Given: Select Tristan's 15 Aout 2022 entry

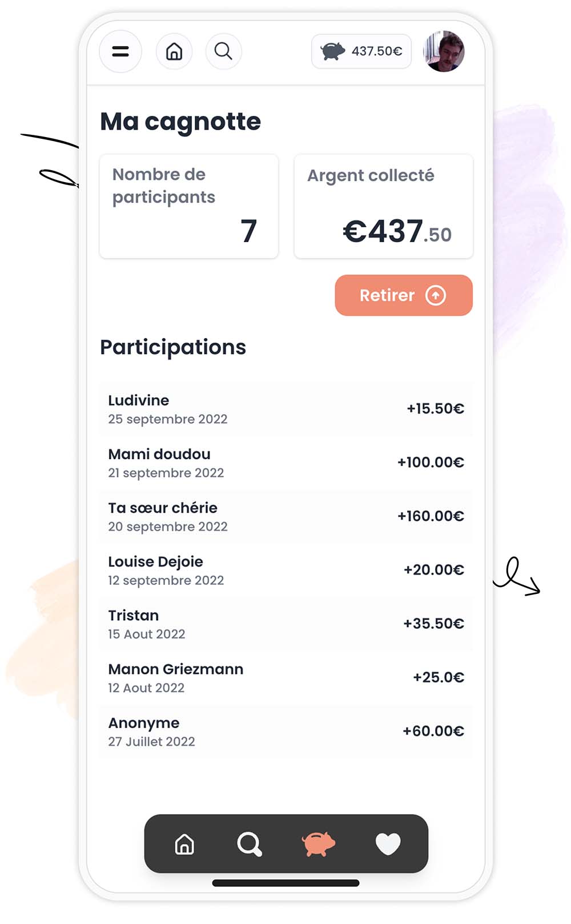Looking at the screenshot, I should [x=286, y=624].
